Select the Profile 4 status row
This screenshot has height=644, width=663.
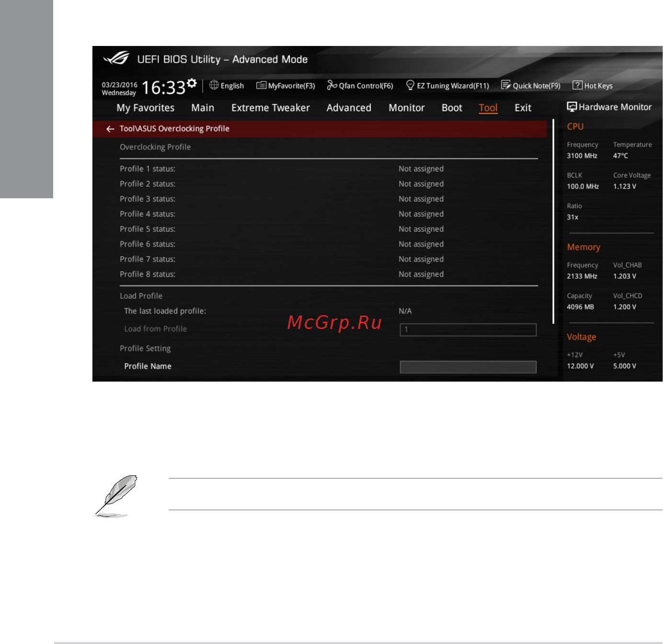click(x=329, y=214)
